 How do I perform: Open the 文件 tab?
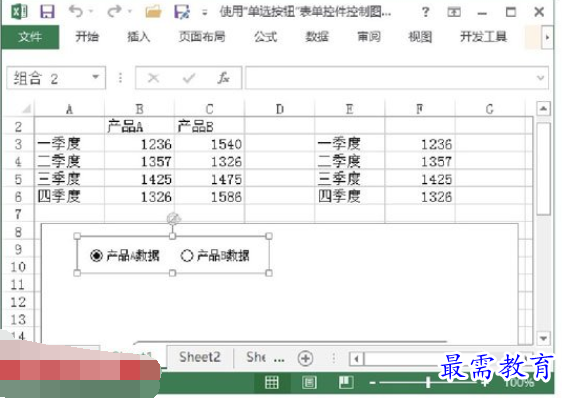[x=30, y=37]
